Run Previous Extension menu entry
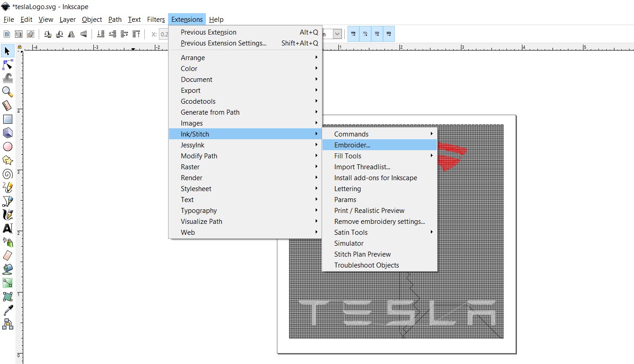The image size is (634, 364). pyautogui.click(x=245, y=32)
